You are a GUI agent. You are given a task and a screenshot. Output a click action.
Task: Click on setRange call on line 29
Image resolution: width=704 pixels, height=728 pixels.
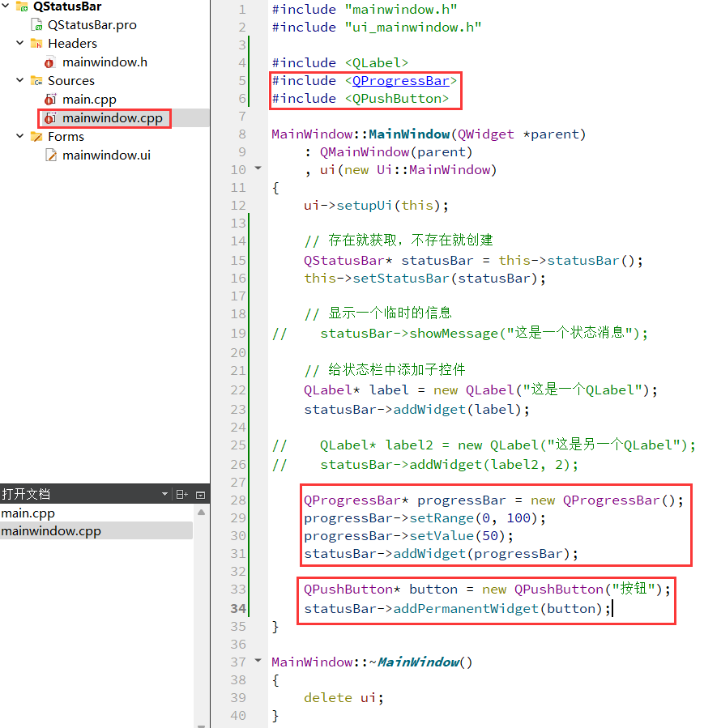(x=442, y=517)
